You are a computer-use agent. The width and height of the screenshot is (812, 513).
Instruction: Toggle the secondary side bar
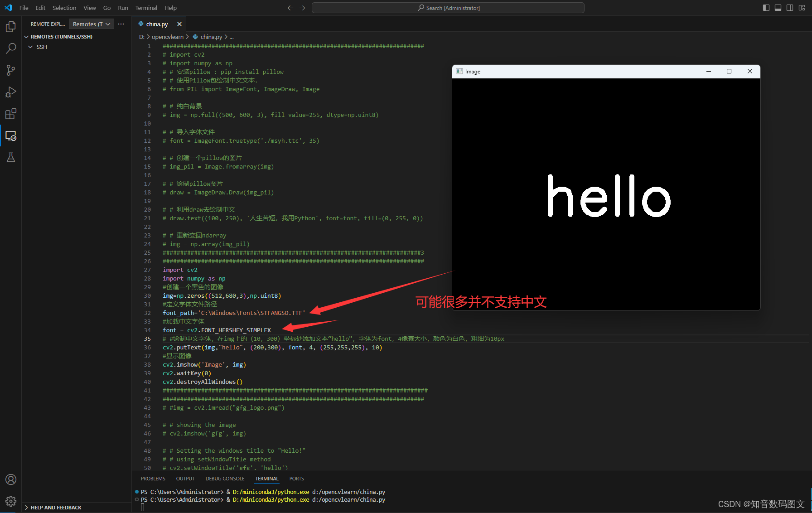[x=790, y=8]
